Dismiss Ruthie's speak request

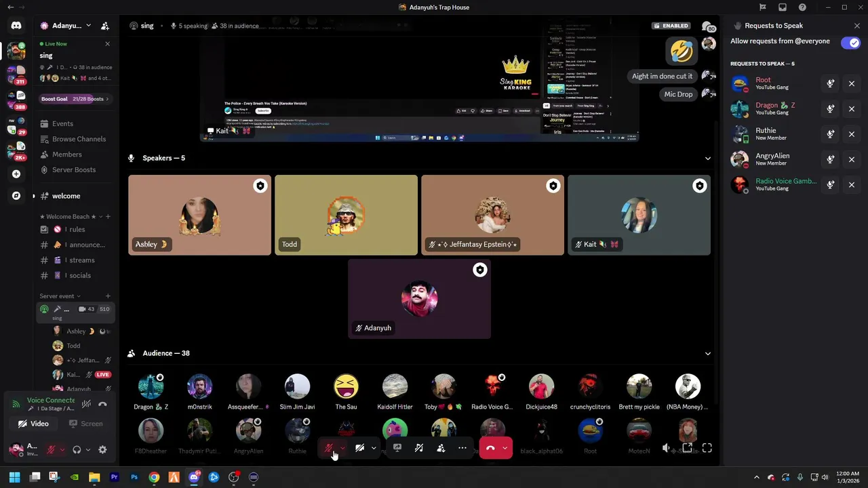click(852, 134)
